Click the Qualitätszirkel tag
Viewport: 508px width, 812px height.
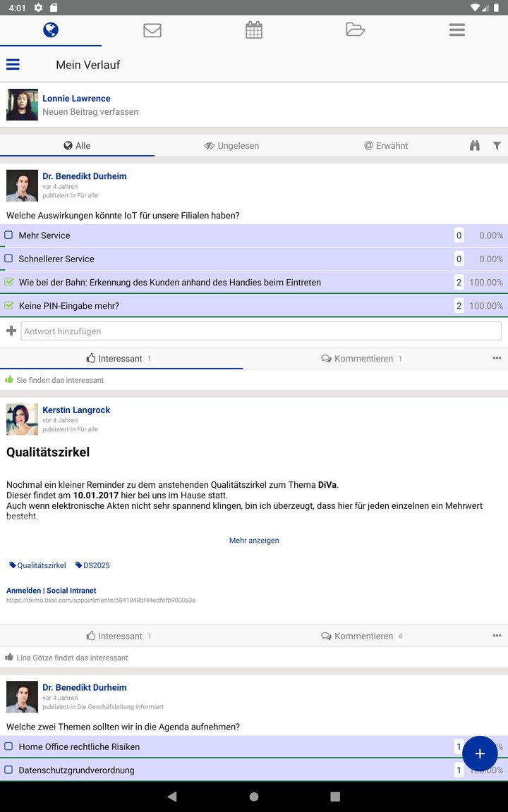38,565
